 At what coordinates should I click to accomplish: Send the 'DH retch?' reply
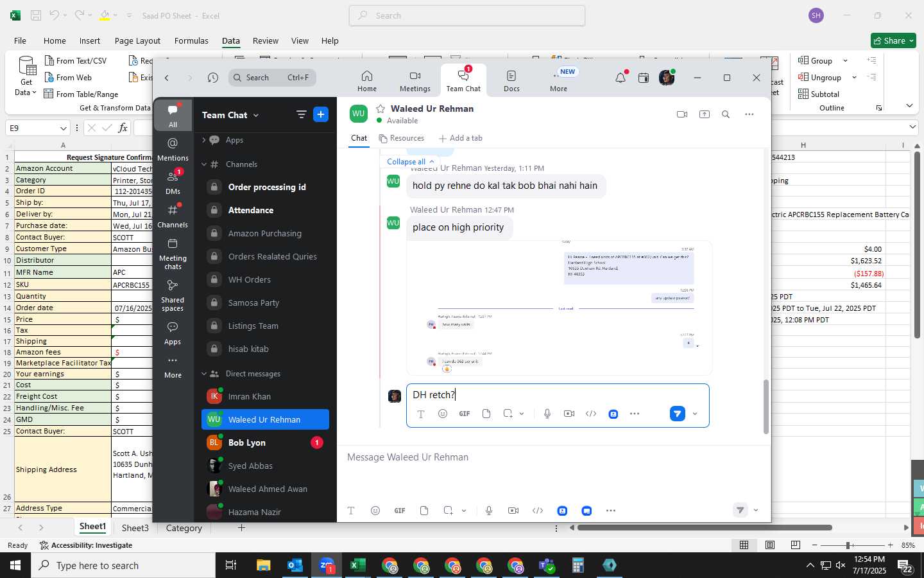pyautogui.click(x=678, y=414)
